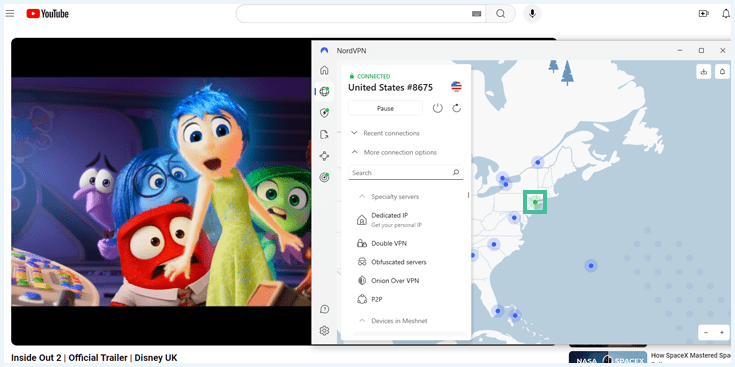Open the Threat Protection shield icon
735x367 pixels.
coord(324,113)
